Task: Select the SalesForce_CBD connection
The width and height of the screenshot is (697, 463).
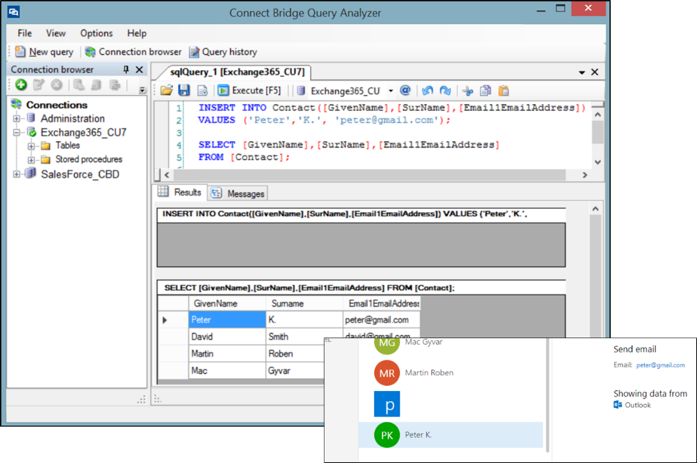Action: click(x=80, y=174)
